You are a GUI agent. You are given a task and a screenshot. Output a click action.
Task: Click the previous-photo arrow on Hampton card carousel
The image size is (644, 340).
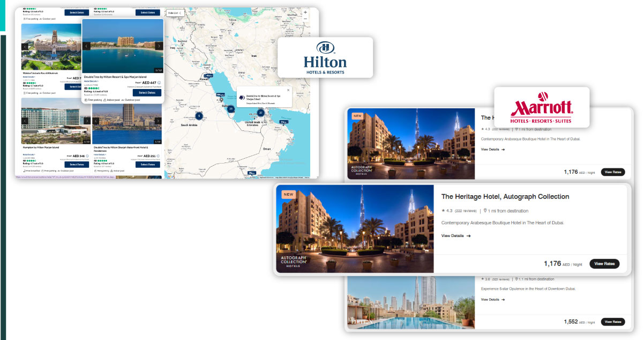click(x=25, y=121)
